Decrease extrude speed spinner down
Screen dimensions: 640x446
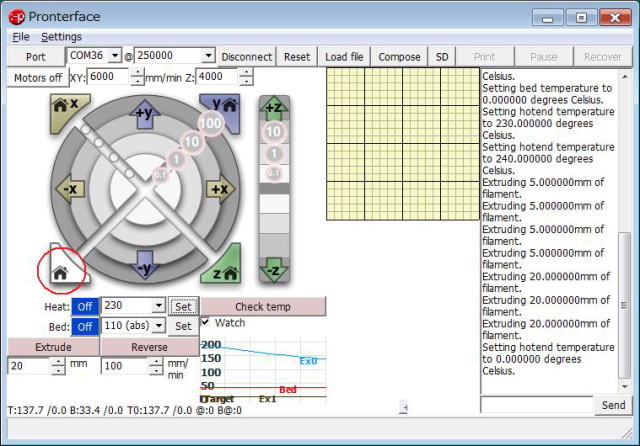156,370
